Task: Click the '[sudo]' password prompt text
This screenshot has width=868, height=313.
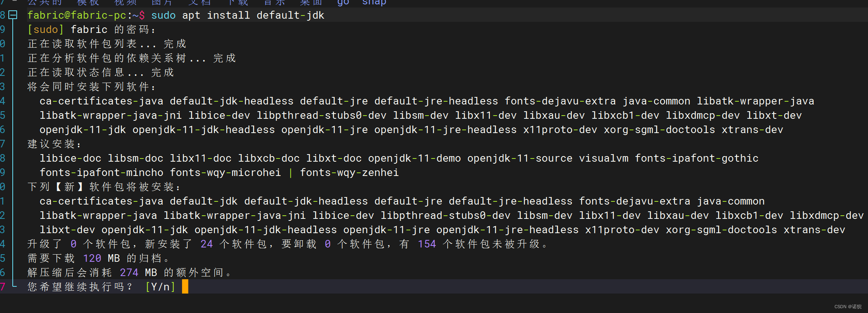Action: (46, 30)
